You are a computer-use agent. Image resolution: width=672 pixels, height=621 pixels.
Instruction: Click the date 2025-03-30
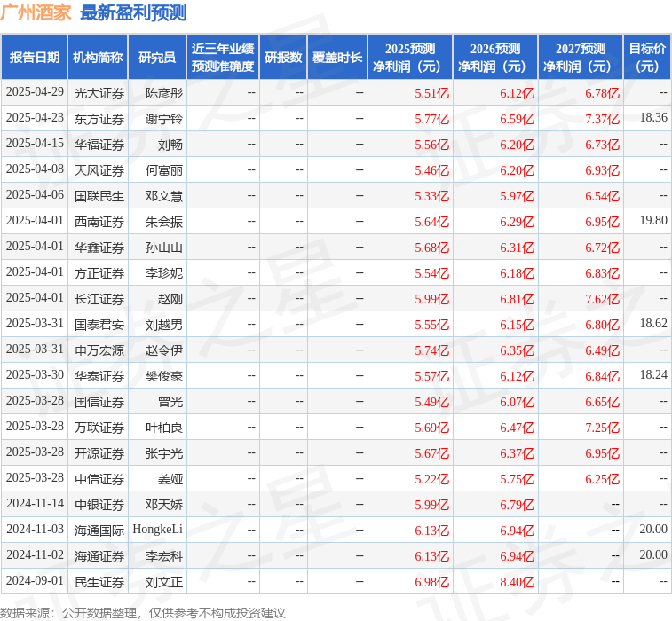[x=35, y=374]
